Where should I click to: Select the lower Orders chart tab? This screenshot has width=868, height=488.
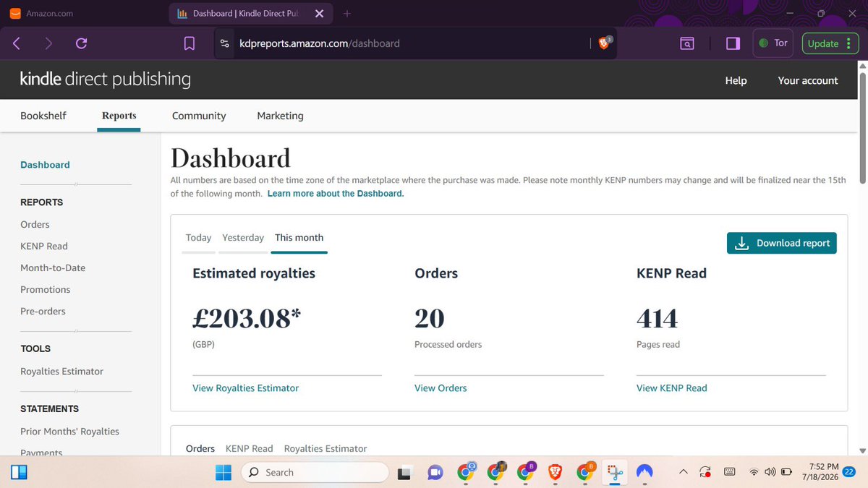[x=200, y=448]
